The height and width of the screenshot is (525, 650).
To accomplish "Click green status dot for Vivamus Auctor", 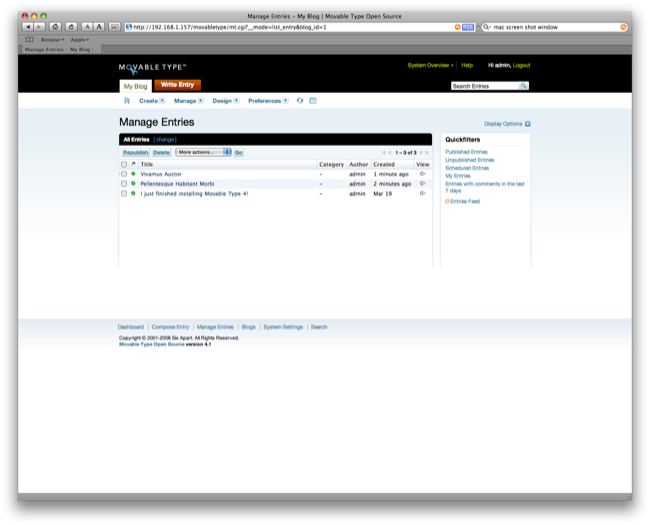I will click(x=133, y=174).
